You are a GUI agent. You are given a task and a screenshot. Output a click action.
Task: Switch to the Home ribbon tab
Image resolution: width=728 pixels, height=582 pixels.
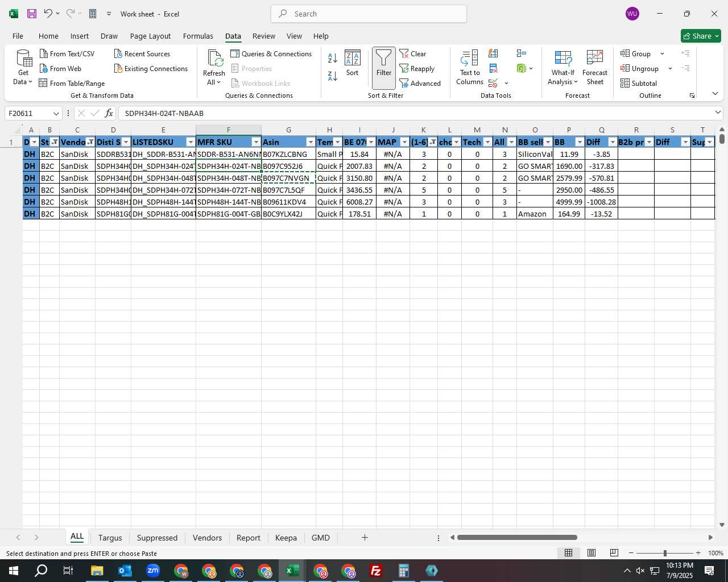pos(48,36)
